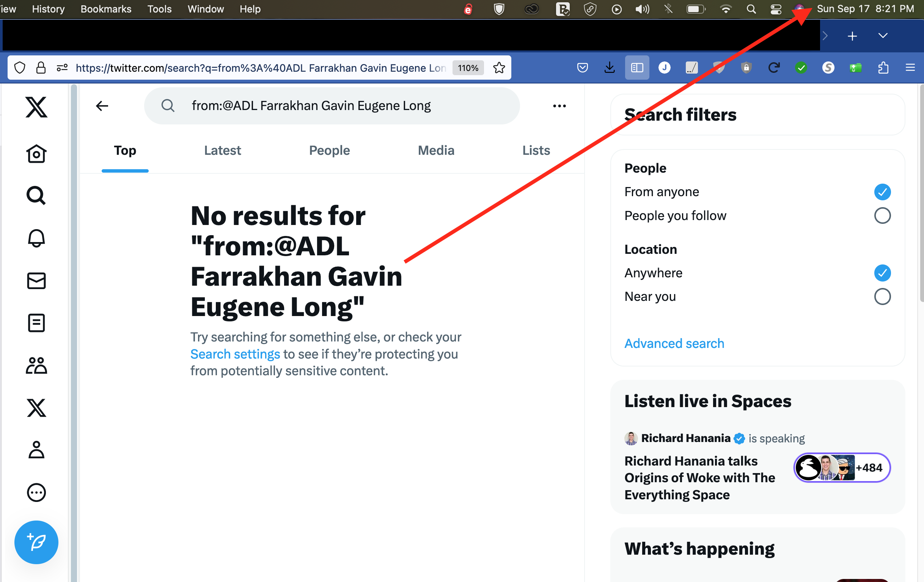924x582 pixels.
Task: Open the Home icon in sidebar
Action: (x=36, y=154)
